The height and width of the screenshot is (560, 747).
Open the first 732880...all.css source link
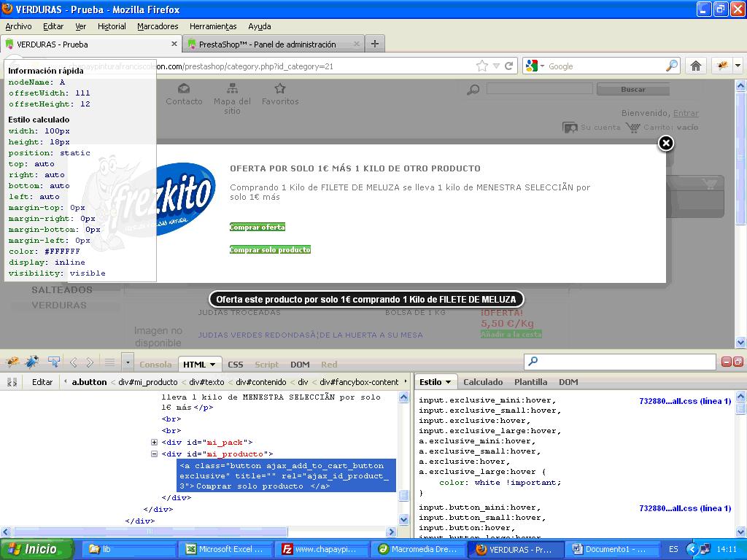[x=685, y=401]
